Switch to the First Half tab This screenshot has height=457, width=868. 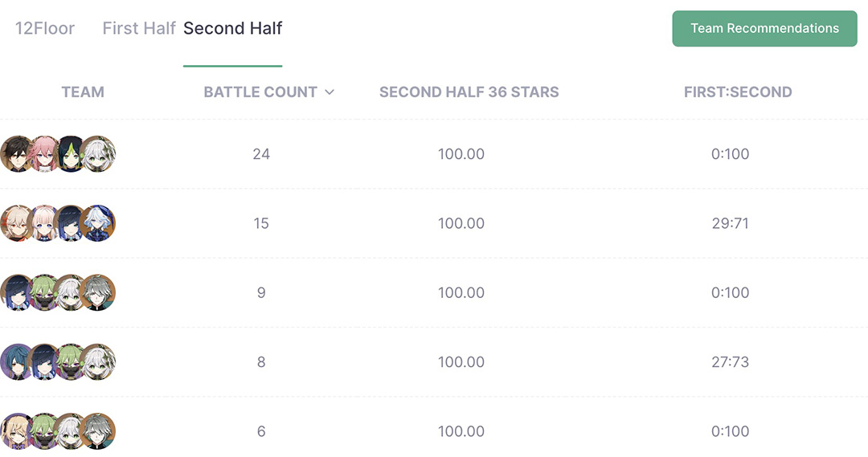(138, 28)
